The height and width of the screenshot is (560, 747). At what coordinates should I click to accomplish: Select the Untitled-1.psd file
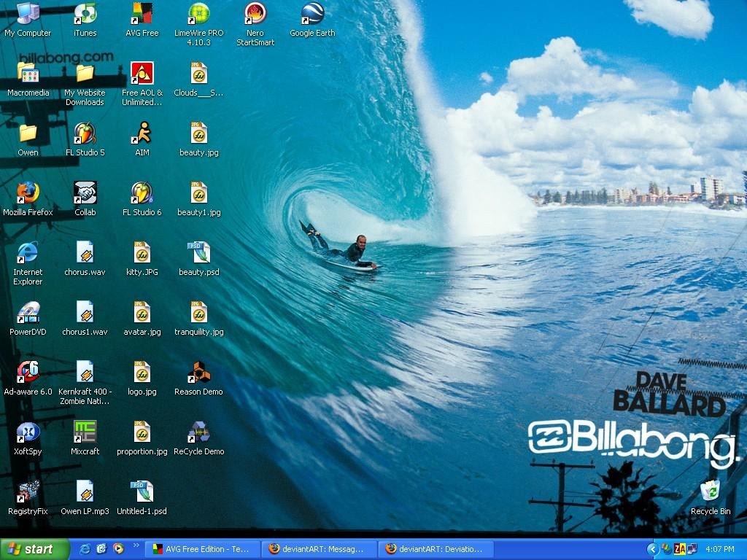click(x=142, y=498)
